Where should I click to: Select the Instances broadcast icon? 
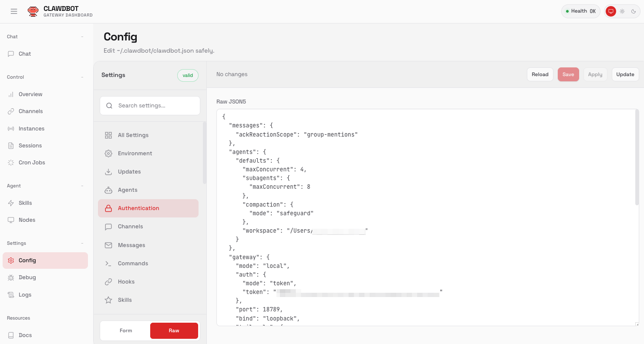pyautogui.click(x=11, y=129)
